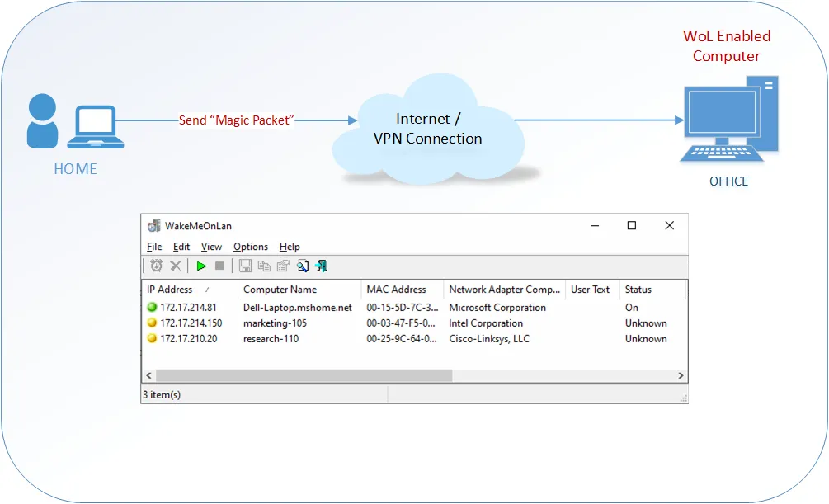The width and height of the screenshot is (829, 504).
Task: Click the horizontal scrollbar right arrow
Action: click(x=681, y=375)
